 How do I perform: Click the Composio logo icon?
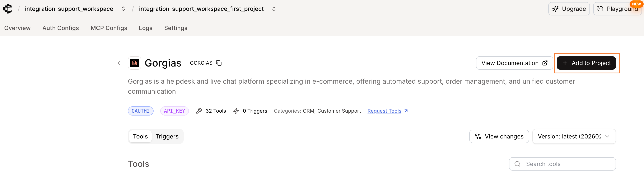(8, 9)
